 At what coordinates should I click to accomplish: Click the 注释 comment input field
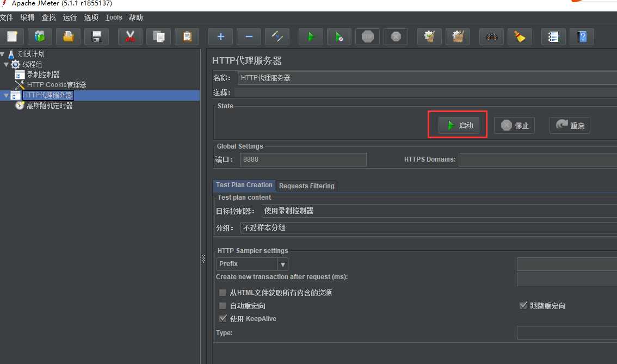click(x=425, y=92)
